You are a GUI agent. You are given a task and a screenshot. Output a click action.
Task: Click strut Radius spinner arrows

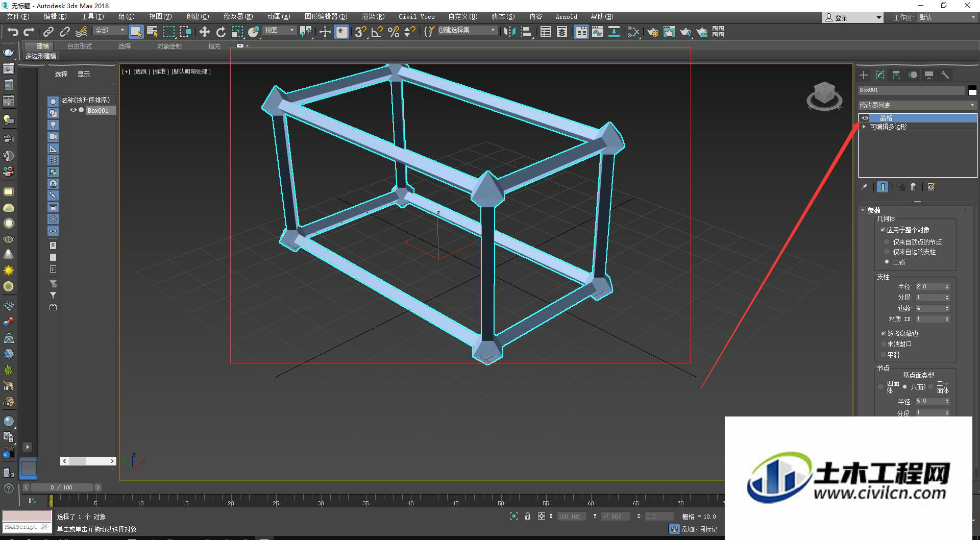[947, 287]
